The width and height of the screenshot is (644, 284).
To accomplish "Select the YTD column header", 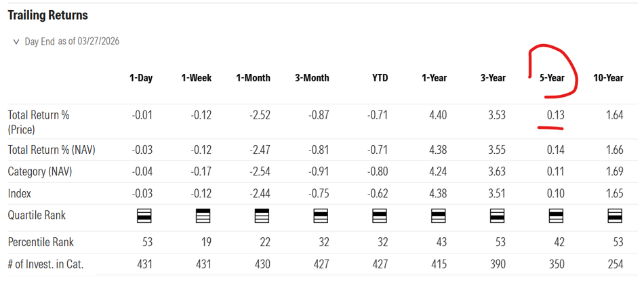I will 380,78.
